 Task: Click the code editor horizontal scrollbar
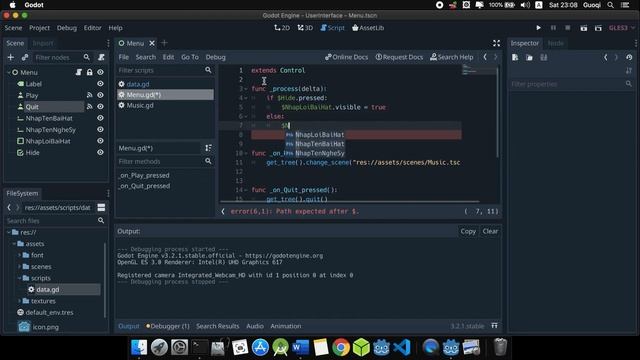pos(349,202)
